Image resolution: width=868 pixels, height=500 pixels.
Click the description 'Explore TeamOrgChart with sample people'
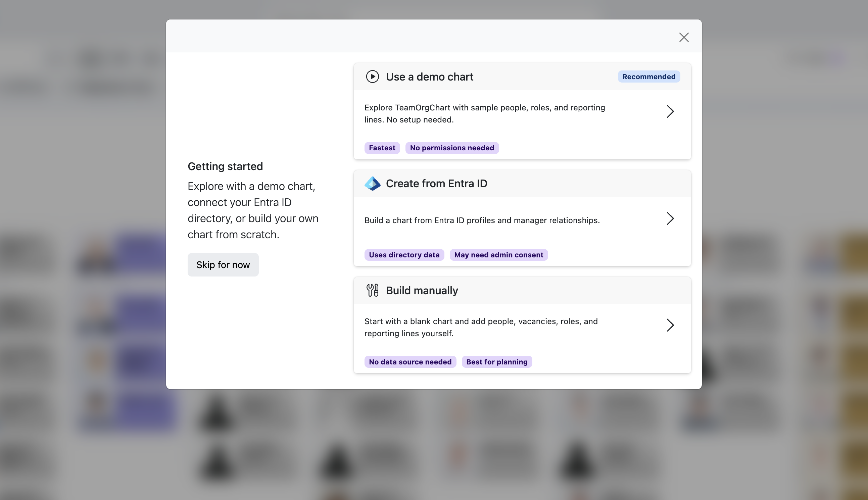coord(484,114)
